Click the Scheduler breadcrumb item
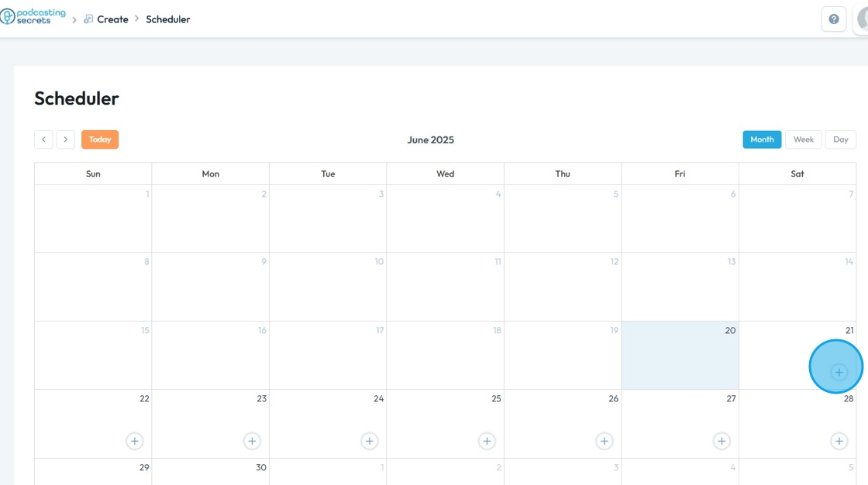 coord(167,19)
